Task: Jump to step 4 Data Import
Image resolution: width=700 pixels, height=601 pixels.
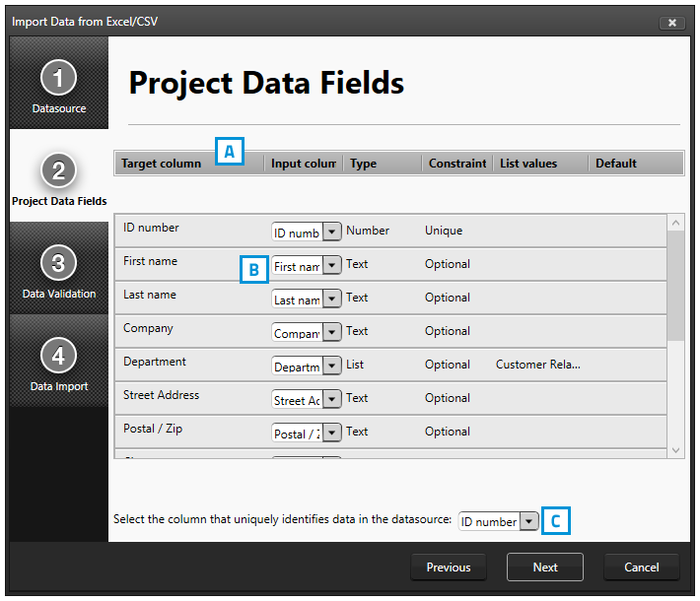Action: coord(58,364)
